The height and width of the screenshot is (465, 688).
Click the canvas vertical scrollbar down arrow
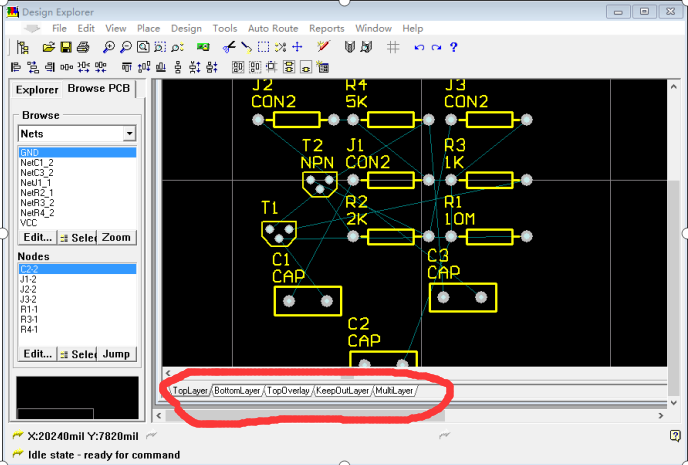pyautogui.click(x=674, y=403)
